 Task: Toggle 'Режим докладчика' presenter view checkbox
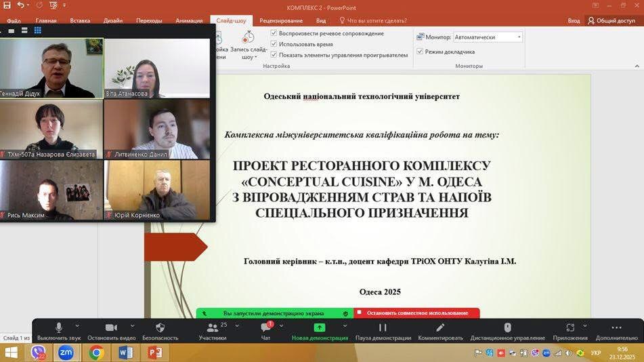(420, 52)
